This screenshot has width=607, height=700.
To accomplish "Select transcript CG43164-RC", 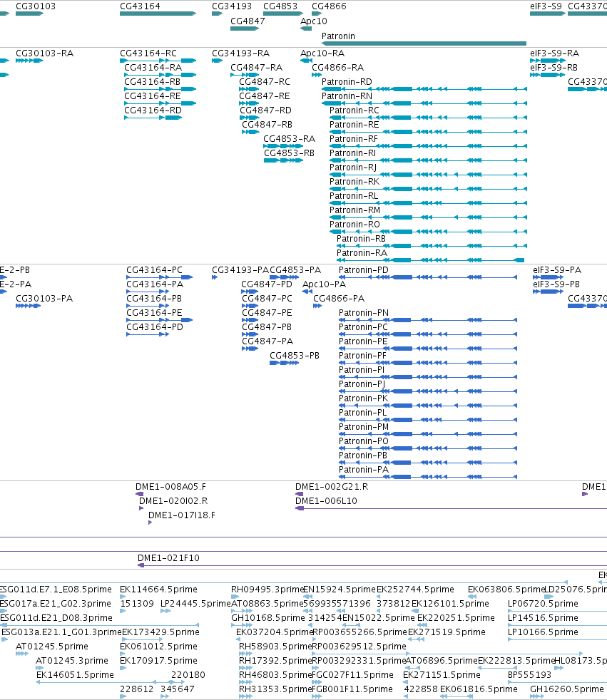I will click(148, 53).
